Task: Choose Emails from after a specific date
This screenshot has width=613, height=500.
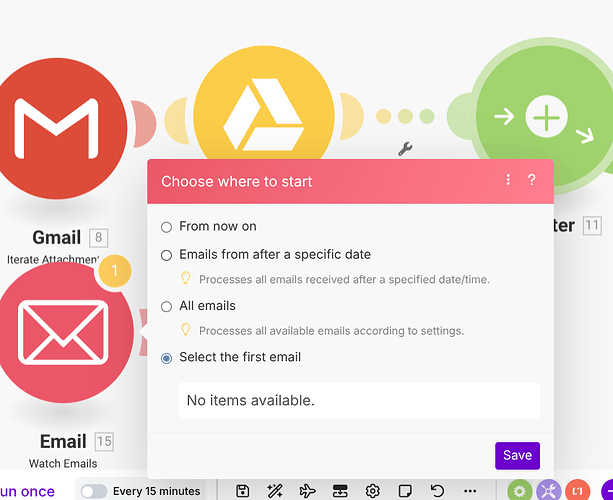Action: (167, 255)
